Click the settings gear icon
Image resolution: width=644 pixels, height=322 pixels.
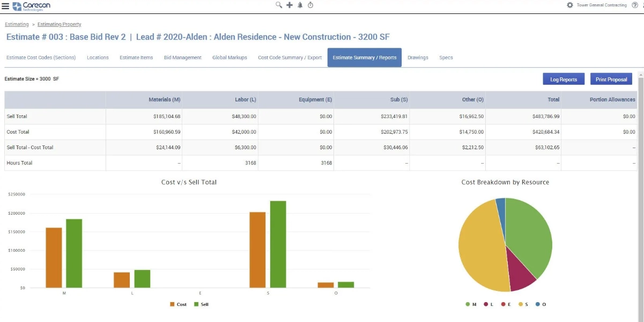click(x=569, y=5)
